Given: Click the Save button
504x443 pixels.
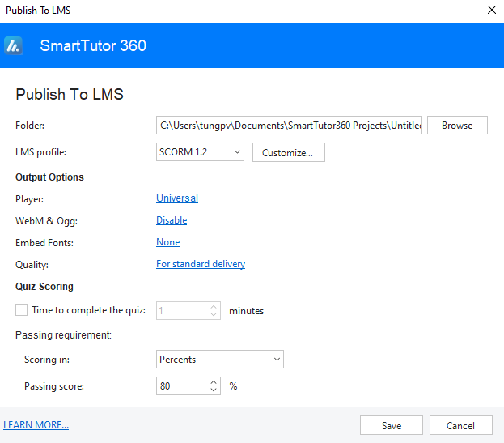Looking at the screenshot, I should pos(392,425).
